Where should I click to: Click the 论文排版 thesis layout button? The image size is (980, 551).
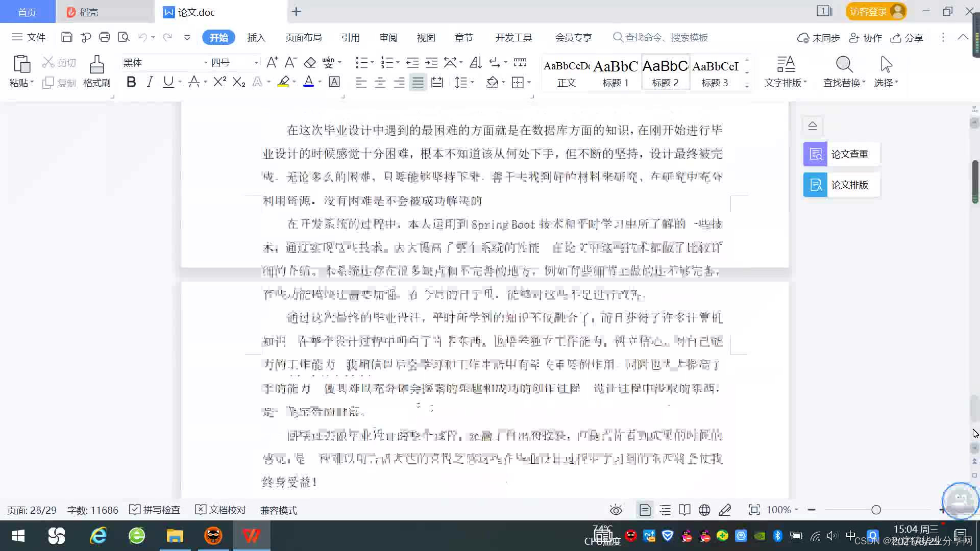(x=841, y=185)
